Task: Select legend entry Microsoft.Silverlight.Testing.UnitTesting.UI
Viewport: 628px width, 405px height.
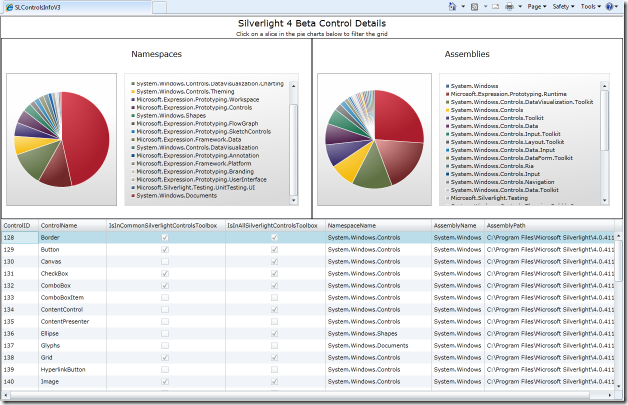Action: (x=193, y=188)
